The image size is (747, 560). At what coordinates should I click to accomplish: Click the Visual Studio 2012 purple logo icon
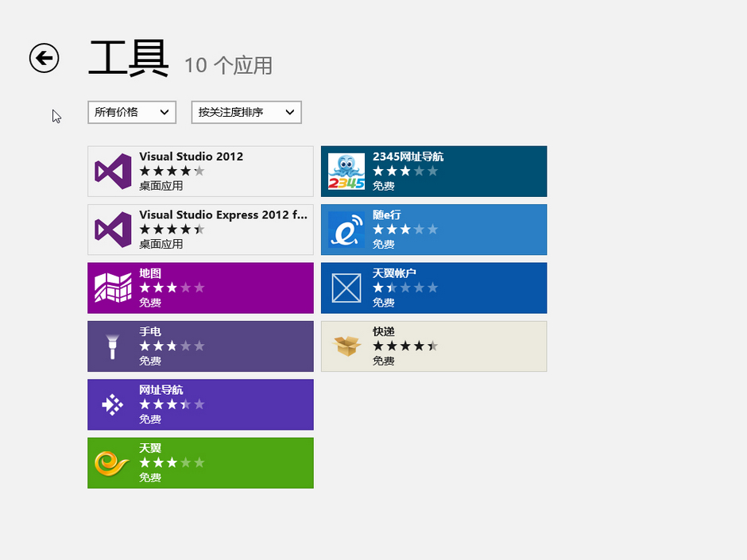coord(113,172)
